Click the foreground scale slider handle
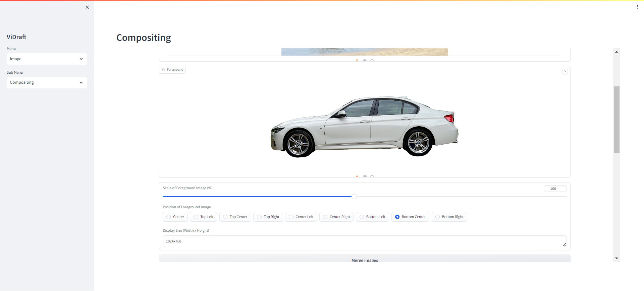 click(x=354, y=197)
